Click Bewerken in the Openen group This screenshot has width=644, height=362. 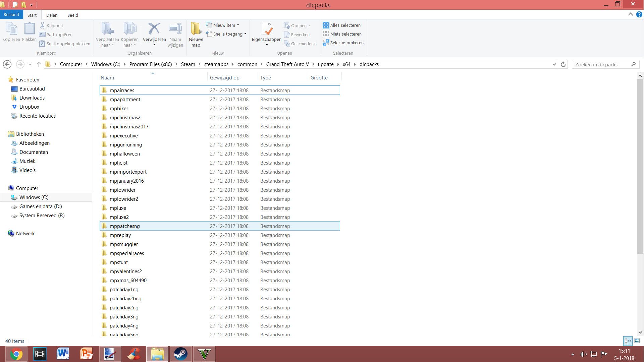coord(297,35)
